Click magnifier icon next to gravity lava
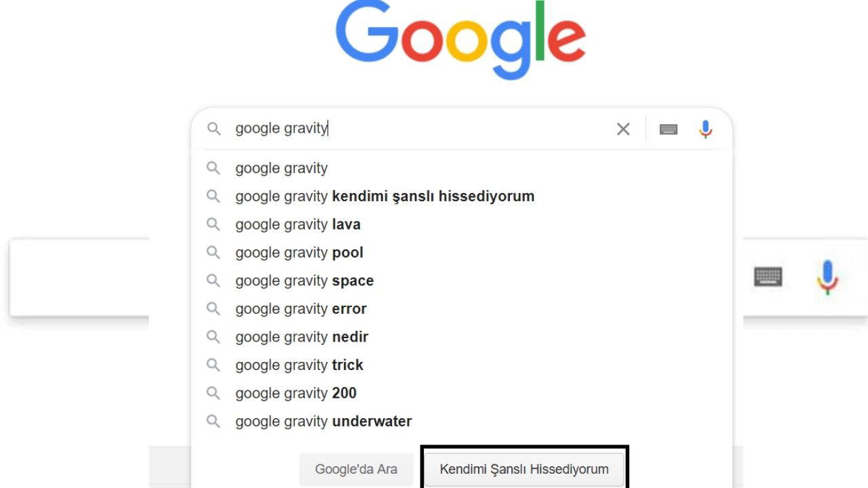 coord(214,224)
